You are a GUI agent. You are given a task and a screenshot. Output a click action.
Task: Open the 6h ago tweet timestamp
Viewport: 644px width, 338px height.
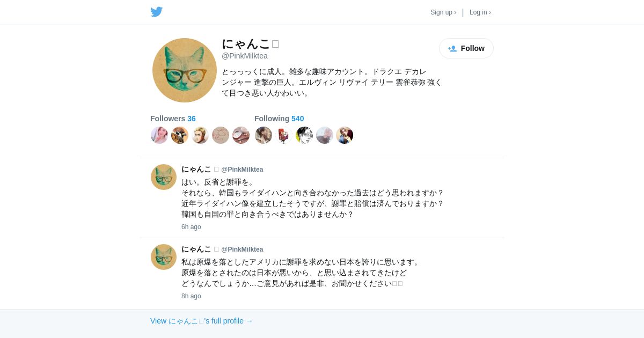[191, 227]
